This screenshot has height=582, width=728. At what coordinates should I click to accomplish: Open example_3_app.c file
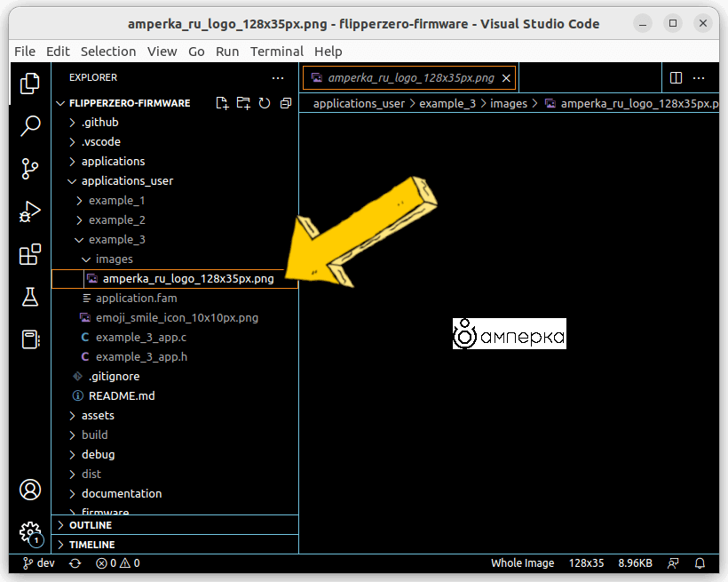(x=140, y=338)
